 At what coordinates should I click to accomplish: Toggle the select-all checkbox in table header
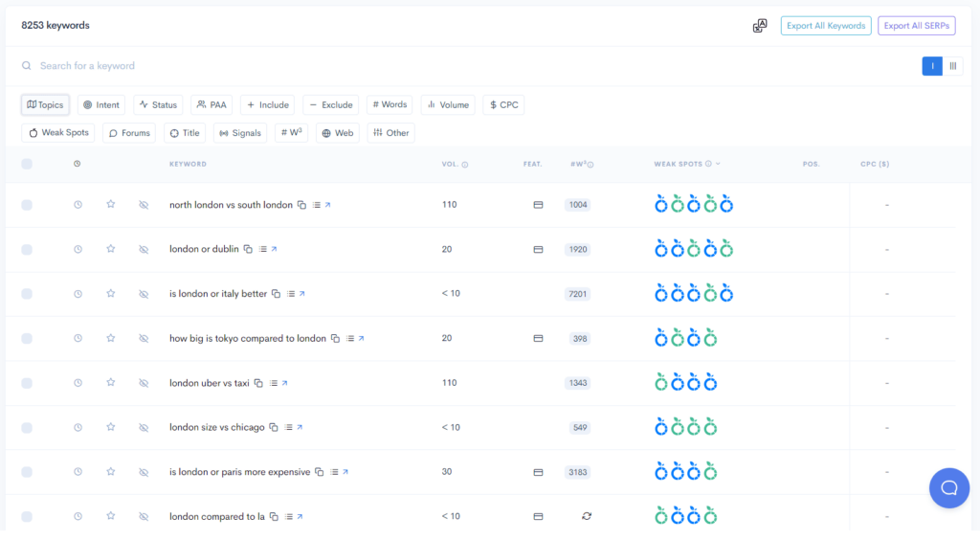[27, 164]
